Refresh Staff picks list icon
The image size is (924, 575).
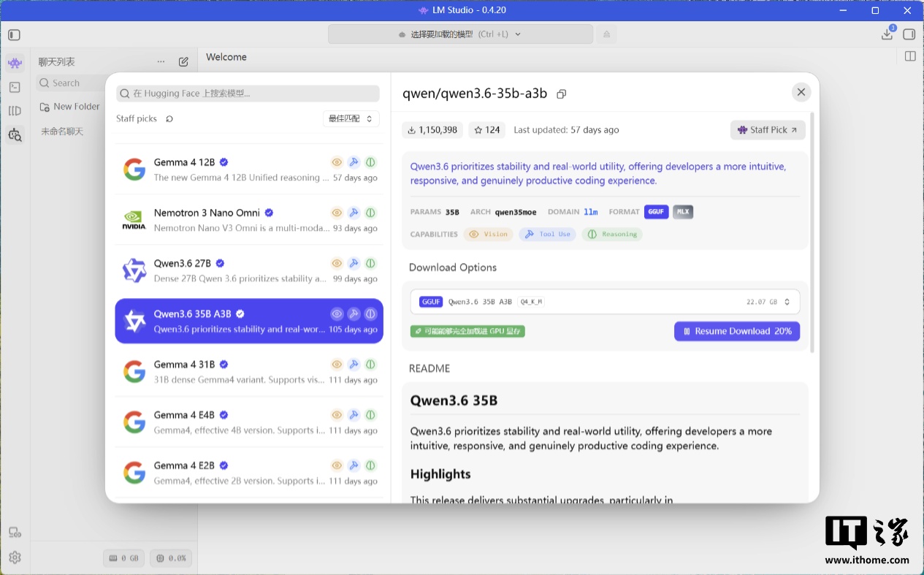[169, 118]
